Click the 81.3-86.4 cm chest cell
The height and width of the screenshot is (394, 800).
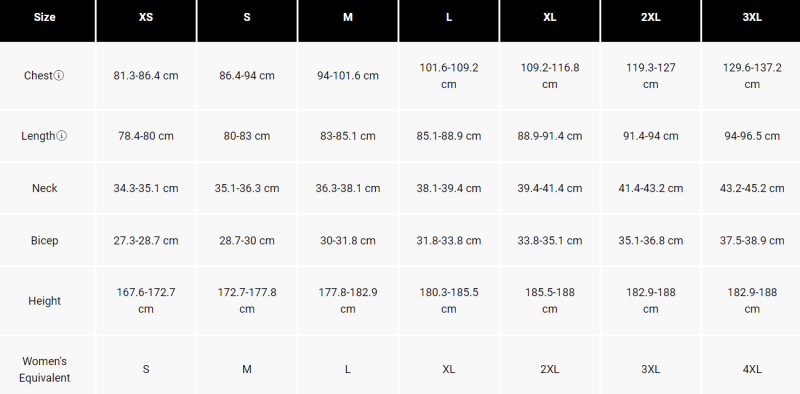(x=146, y=76)
